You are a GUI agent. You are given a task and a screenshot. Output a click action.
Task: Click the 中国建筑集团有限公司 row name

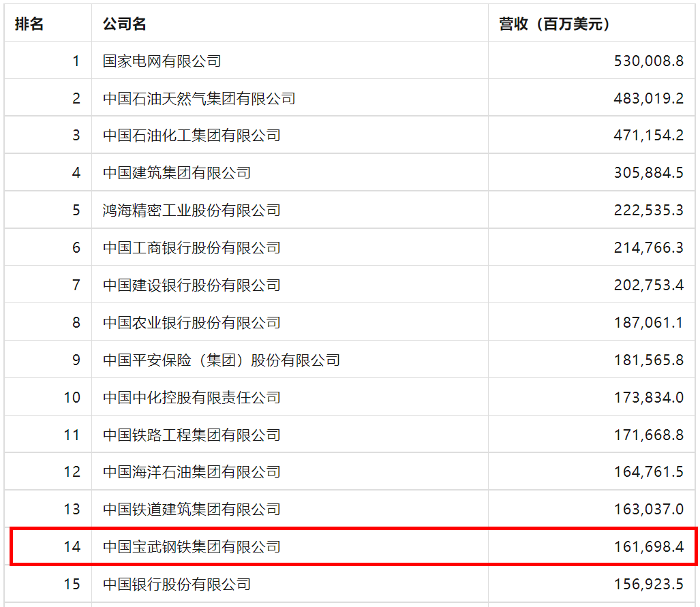pyautogui.click(x=177, y=173)
